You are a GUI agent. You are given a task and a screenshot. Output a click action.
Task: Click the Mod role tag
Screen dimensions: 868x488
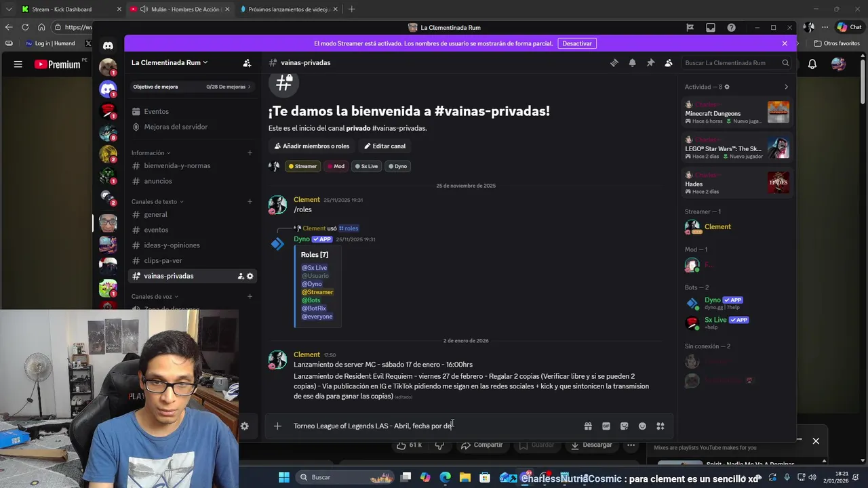(x=336, y=166)
